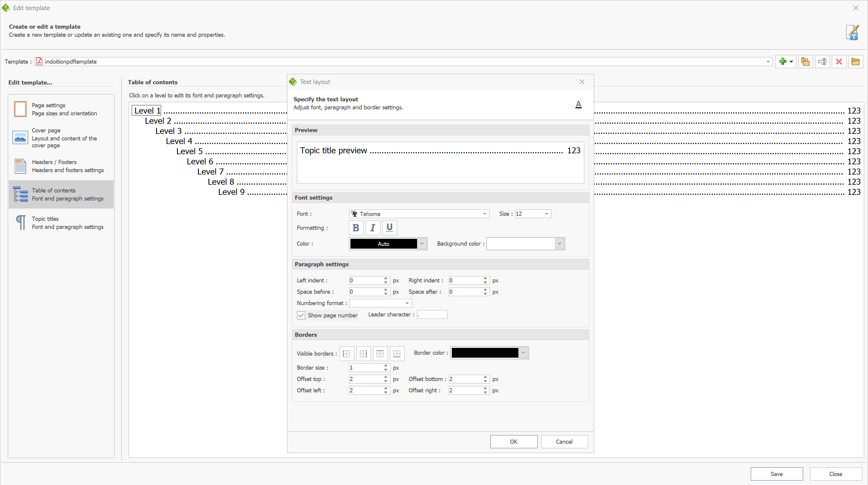
Task: Click the Topic titles pilcrow icon
Action: tap(21, 223)
